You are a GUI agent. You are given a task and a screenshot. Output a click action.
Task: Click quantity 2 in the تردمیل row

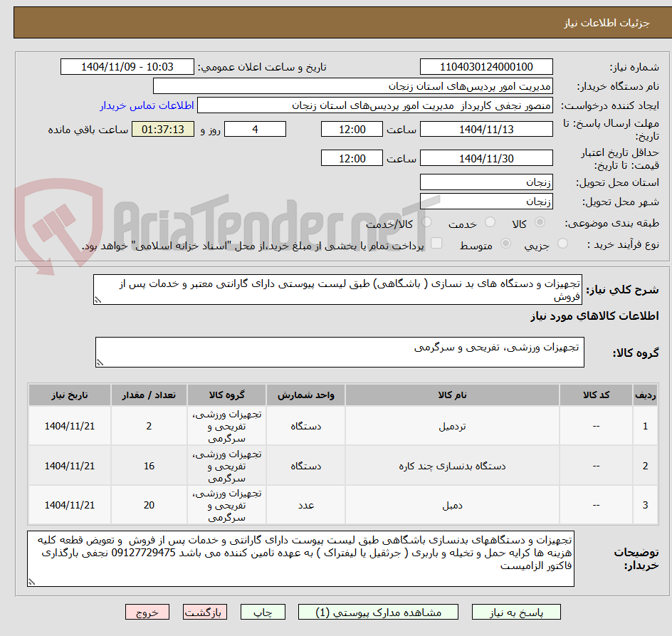pyautogui.click(x=149, y=427)
